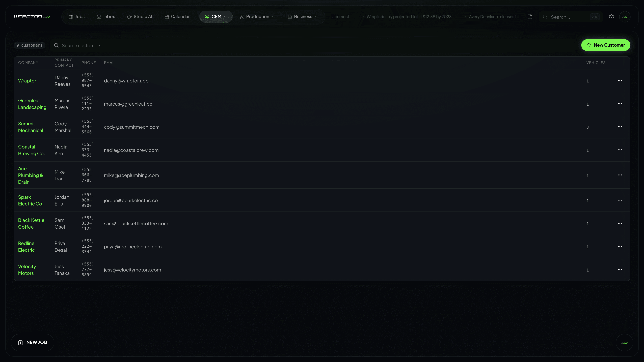This screenshot has height=362, width=644.
Task: Open the Summit Mechanical customer link
Action: point(30,127)
